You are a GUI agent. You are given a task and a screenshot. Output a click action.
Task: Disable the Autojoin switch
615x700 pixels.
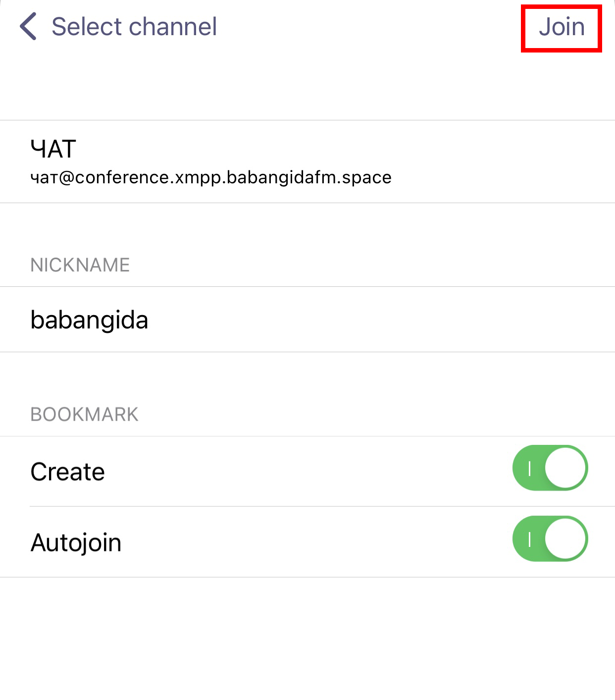pyautogui.click(x=550, y=539)
